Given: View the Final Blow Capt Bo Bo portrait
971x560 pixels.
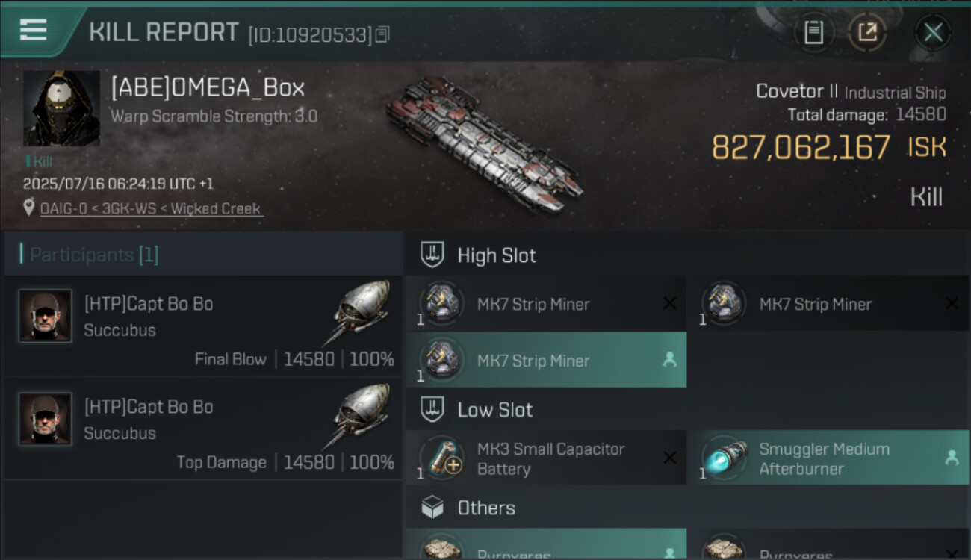Looking at the screenshot, I should click(45, 316).
